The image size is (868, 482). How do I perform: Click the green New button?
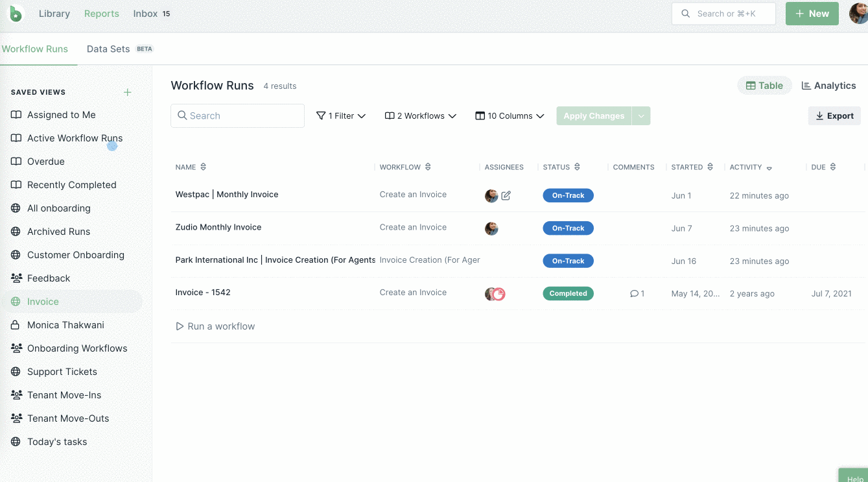point(812,14)
